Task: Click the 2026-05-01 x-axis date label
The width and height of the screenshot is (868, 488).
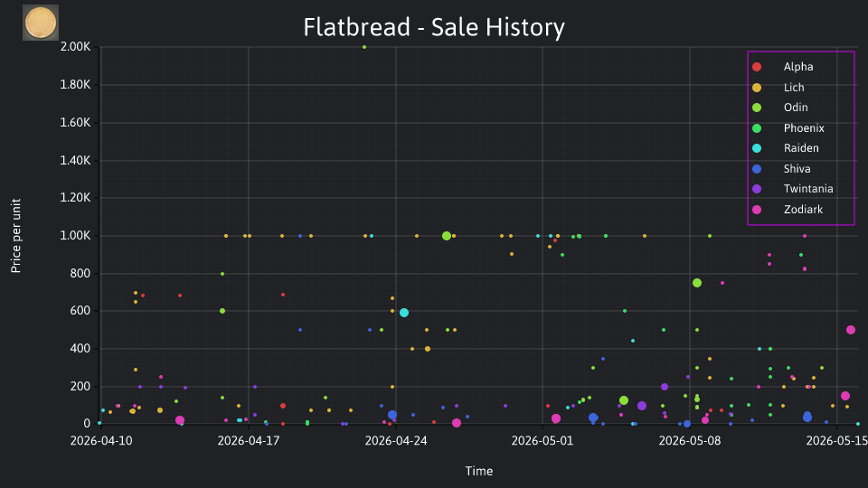Action: (542, 441)
